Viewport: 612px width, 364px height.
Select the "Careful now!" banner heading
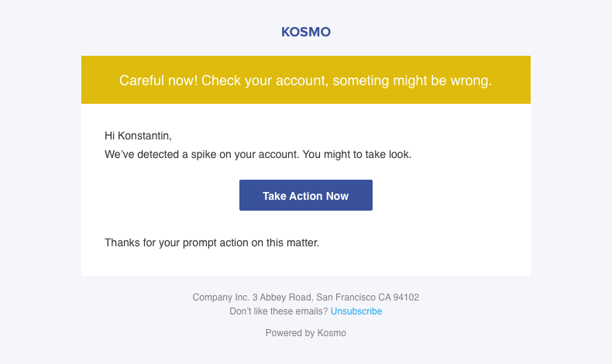coord(305,81)
